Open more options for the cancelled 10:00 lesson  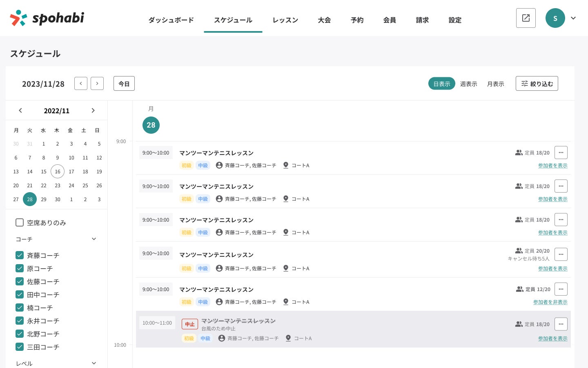(x=561, y=324)
